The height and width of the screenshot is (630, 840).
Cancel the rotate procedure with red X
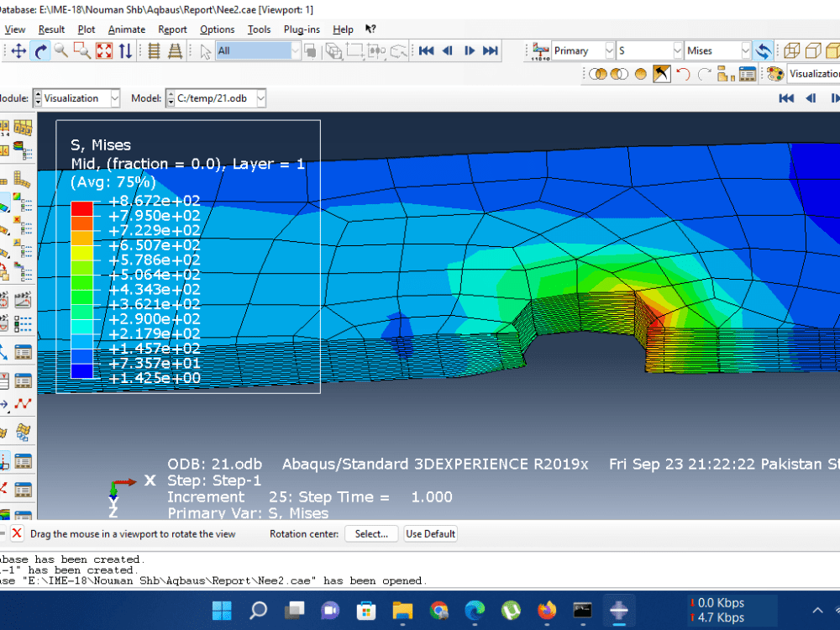point(17,533)
